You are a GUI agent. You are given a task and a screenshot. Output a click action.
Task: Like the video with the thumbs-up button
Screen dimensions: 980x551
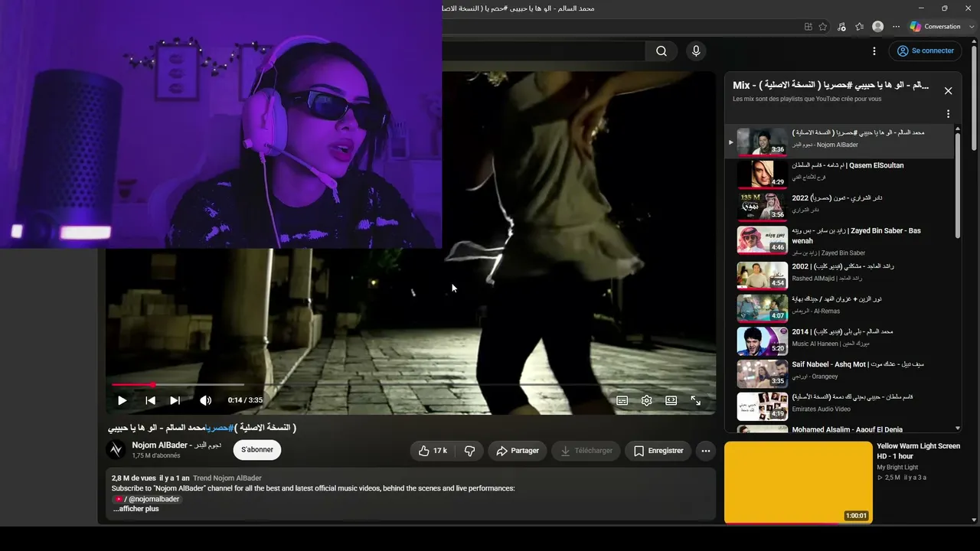point(433,451)
